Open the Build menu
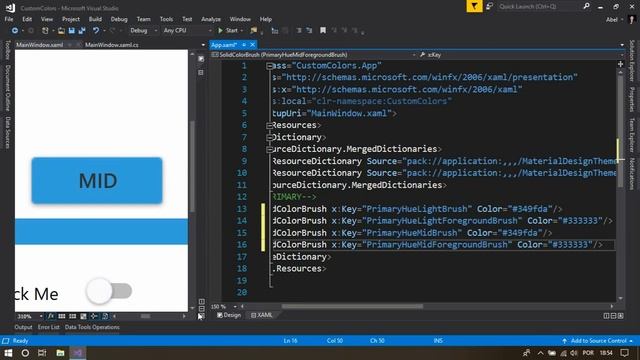640x360 pixels. [x=95, y=19]
